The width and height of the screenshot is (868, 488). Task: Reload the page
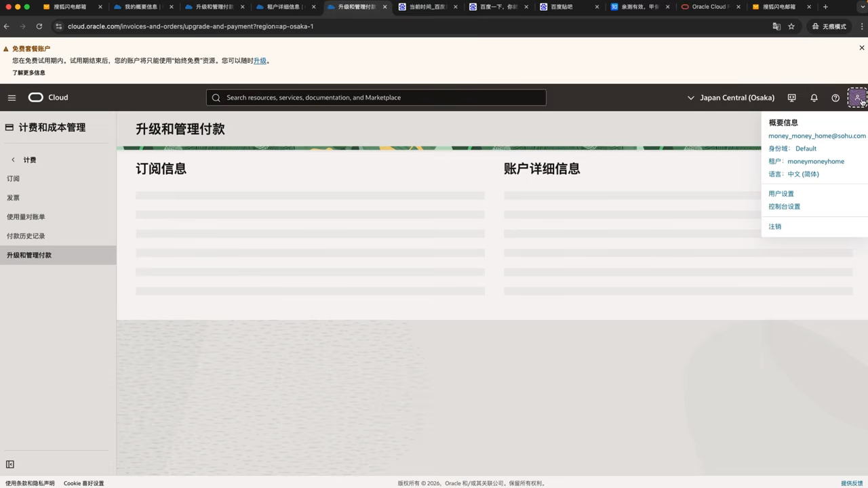(39, 26)
